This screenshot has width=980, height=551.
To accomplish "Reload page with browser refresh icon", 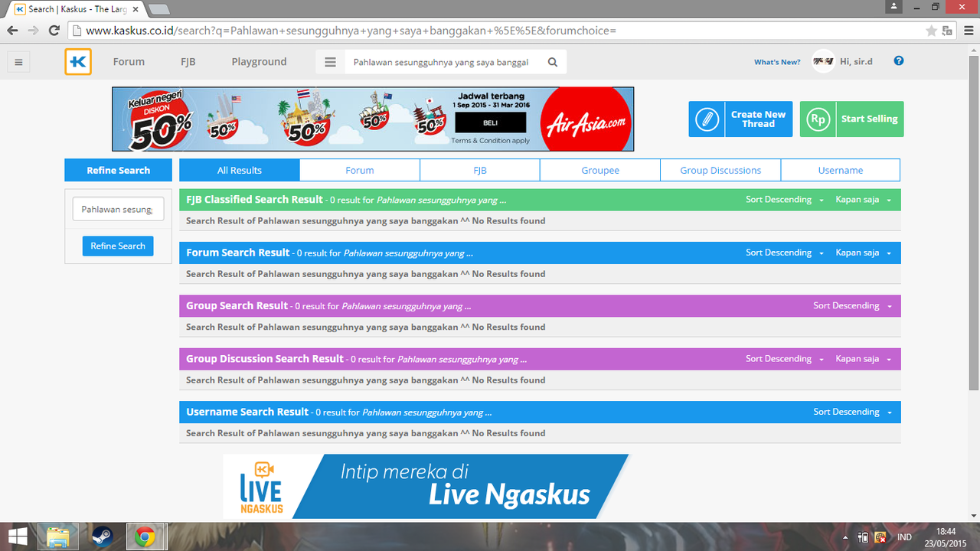I will point(54,31).
